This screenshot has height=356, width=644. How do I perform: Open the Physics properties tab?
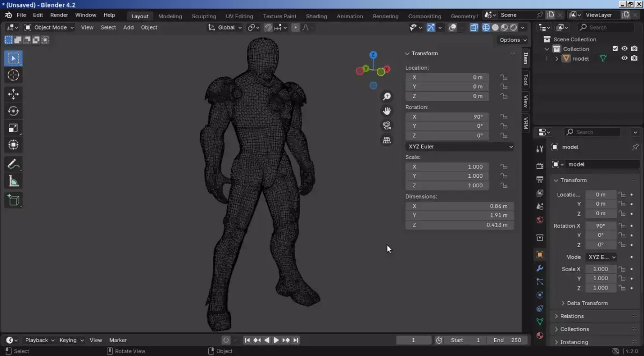point(540,295)
